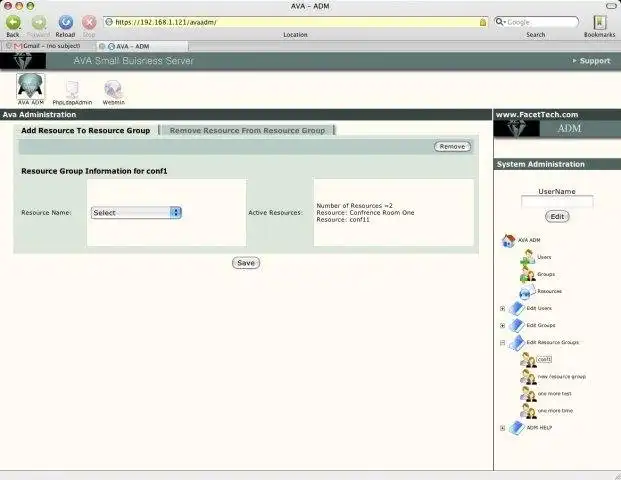
Task: Click the Users add-user icon
Action: tap(528, 257)
